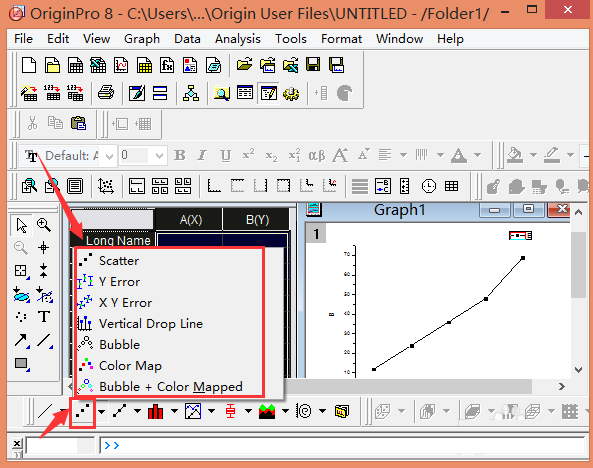Screen dimensions: 593x468
Task: Click the Add Date and Time clock icon
Action: click(428, 186)
